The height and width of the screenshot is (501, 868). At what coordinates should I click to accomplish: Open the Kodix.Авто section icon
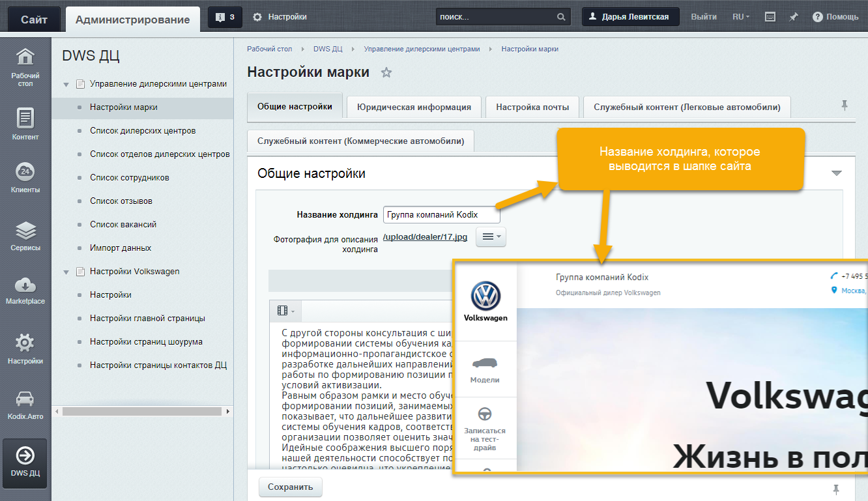pos(25,404)
